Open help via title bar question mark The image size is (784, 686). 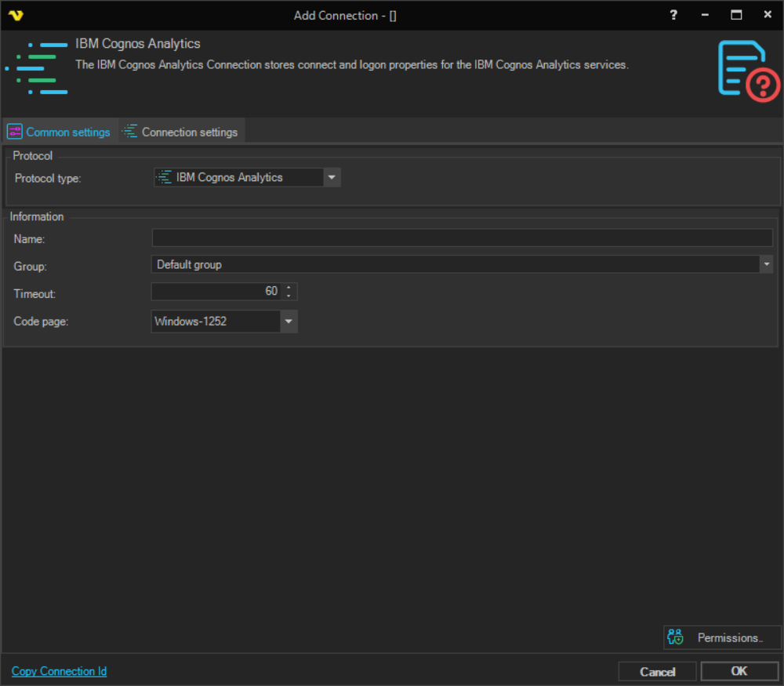tap(673, 15)
